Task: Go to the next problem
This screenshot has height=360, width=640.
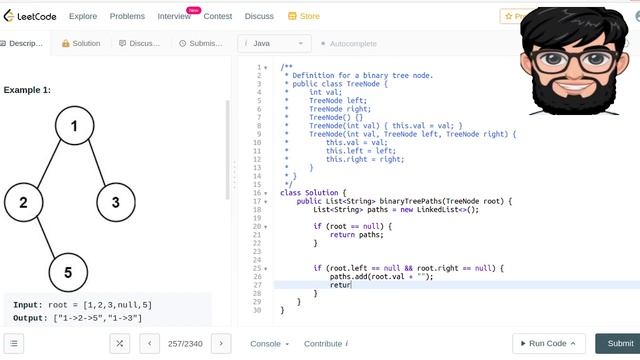Action: [x=221, y=344]
